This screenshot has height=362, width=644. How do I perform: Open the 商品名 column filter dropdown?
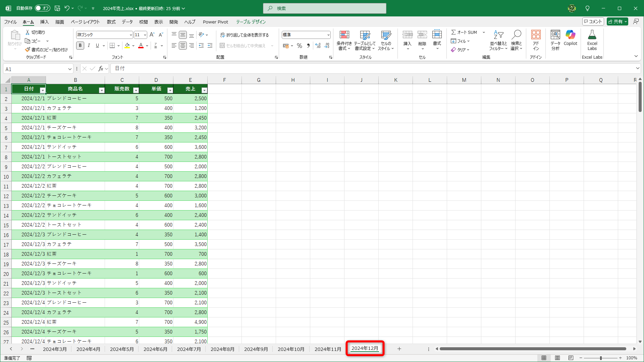[102, 90]
